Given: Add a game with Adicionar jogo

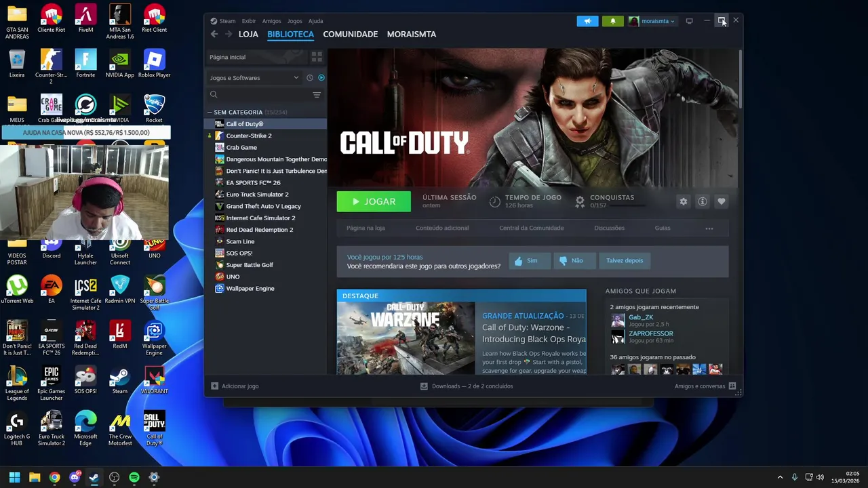Looking at the screenshot, I should click(x=235, y=386).
